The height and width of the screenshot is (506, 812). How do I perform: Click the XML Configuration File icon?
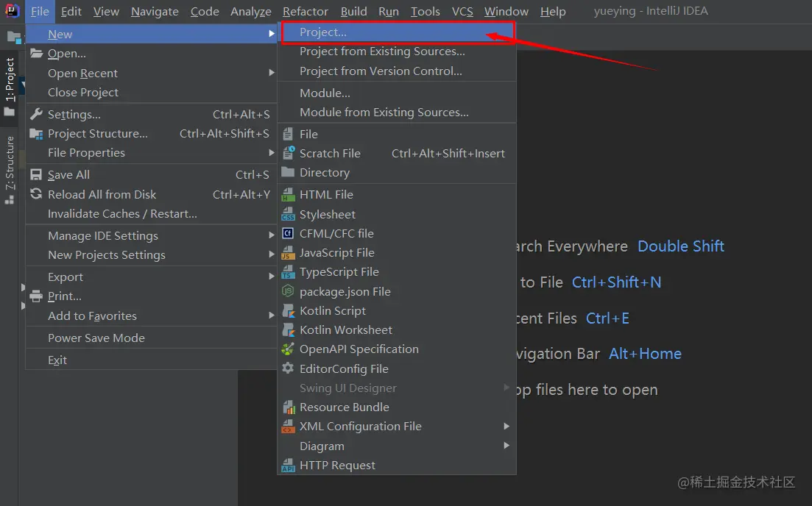pos(288,427)
